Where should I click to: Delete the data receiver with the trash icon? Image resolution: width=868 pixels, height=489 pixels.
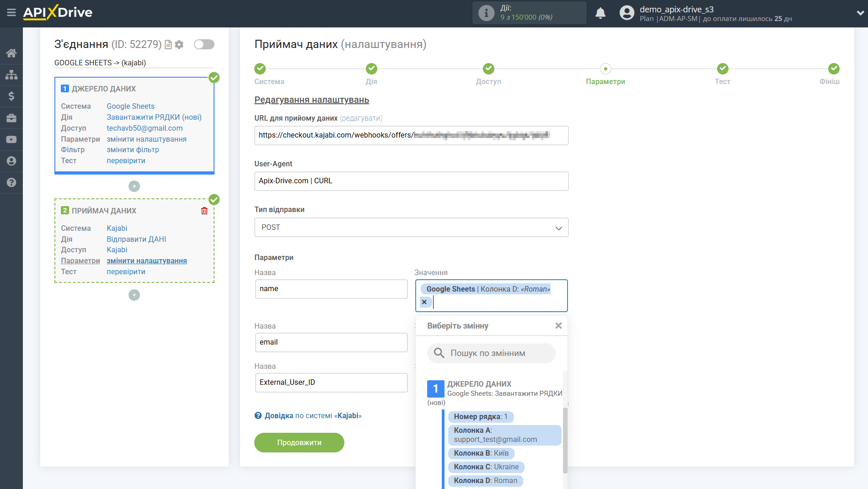click(x=204, y=211)
